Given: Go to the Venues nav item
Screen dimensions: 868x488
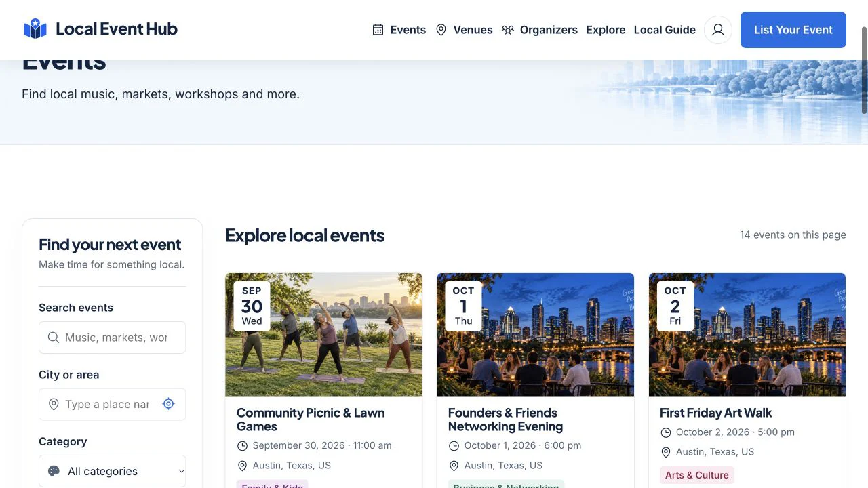Looking at the screenshot, I should pos(464,30).
